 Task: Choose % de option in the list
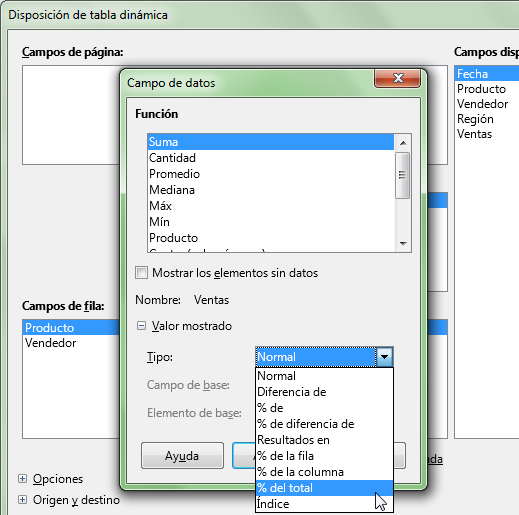tap(324, 408)
